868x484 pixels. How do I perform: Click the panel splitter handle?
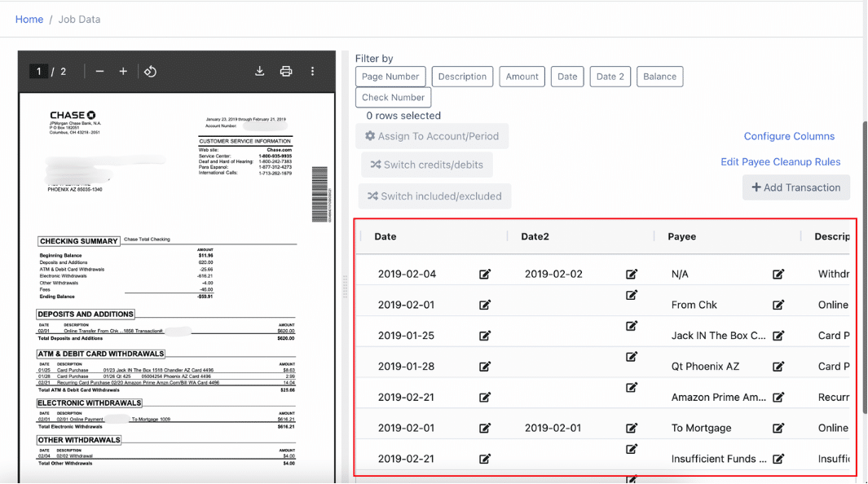pyautogui.click(x=345, y=287)
